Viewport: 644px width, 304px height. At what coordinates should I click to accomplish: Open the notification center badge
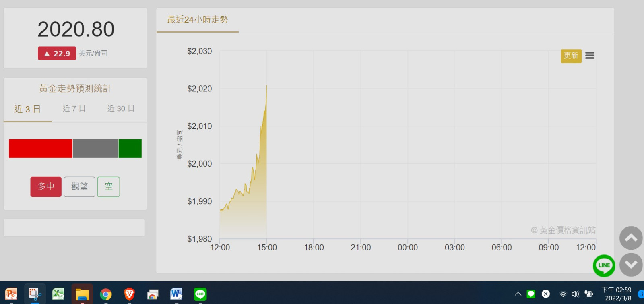(x=641, y=294)
